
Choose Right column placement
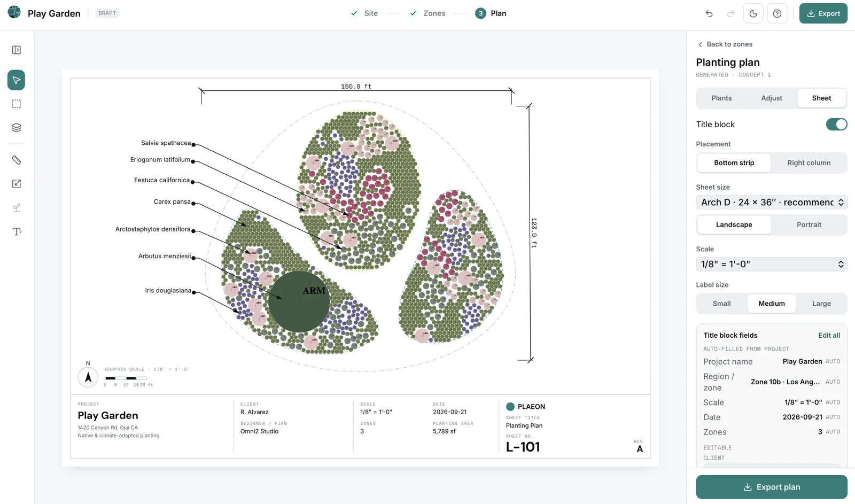[809, 163]
